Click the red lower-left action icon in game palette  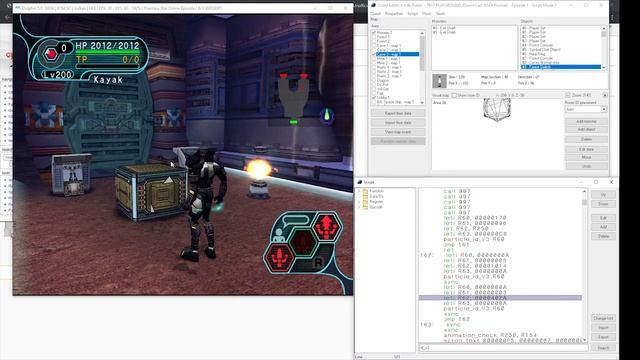(279, 257)
